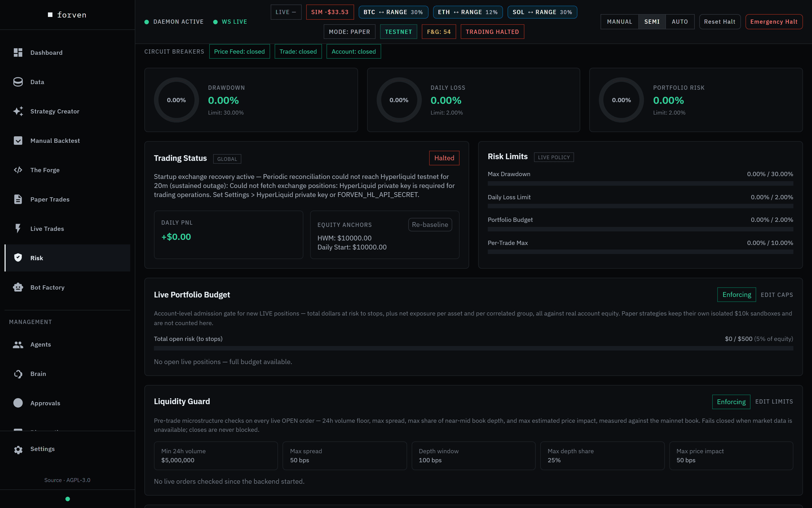Viewport: 812px width, 508px height.
Task: Click the Reset Halt button
Action: click(720, 22)
